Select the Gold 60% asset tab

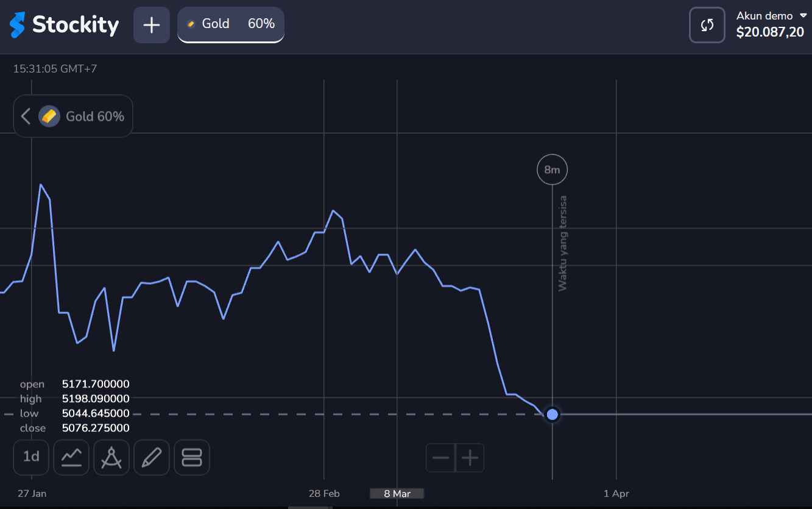231,25
